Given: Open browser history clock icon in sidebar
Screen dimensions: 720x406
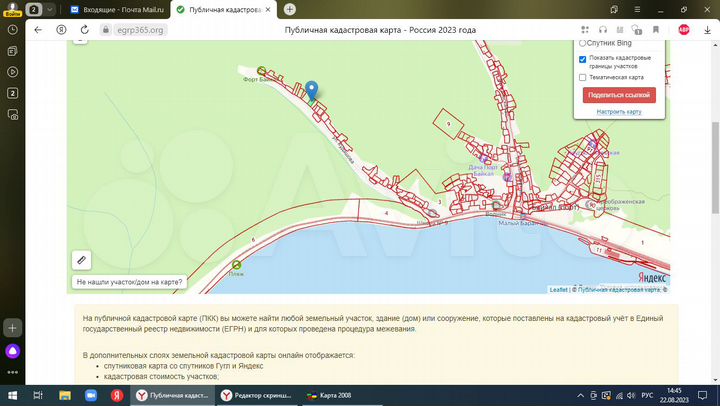Looking at the screenshot, I should coord(12,30).
